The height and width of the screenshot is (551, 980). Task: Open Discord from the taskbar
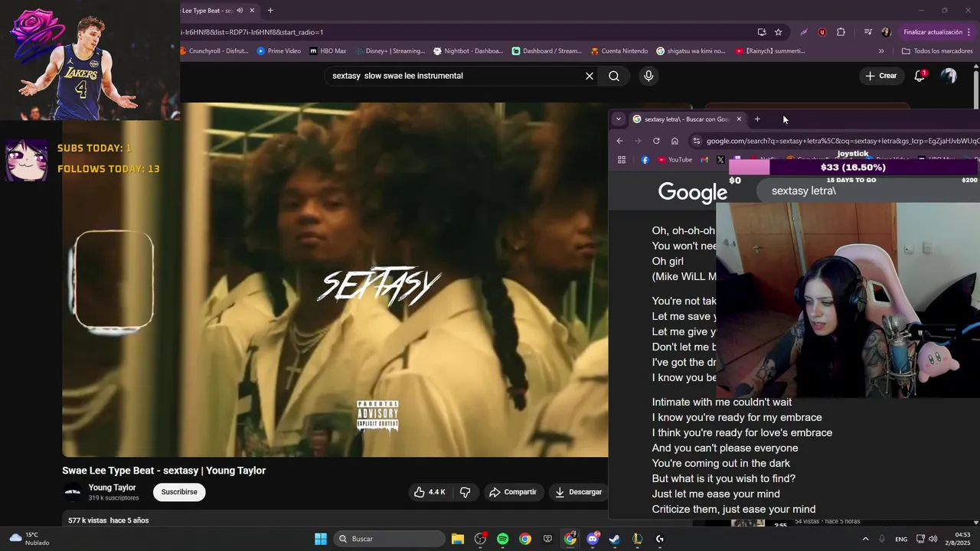click(x=592, y=539)
